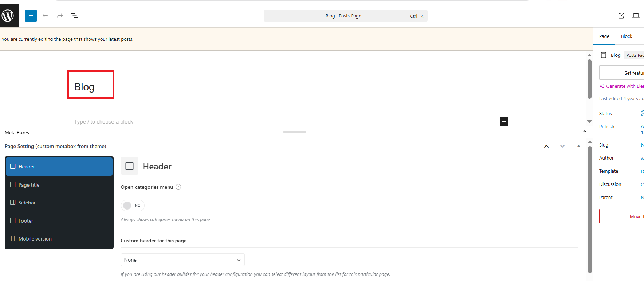Click the Slug label in the sidebar
Viewport: 644px width, 281px height.
[604, 145]
